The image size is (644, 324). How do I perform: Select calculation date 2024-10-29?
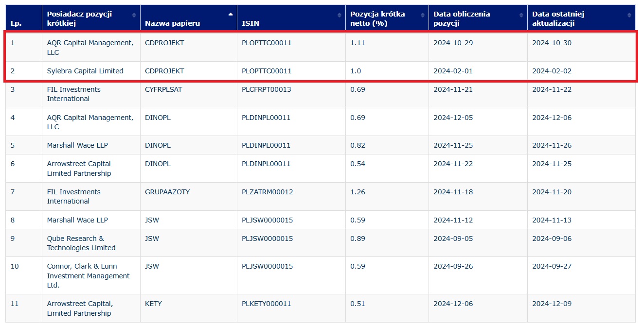point(453,43)
